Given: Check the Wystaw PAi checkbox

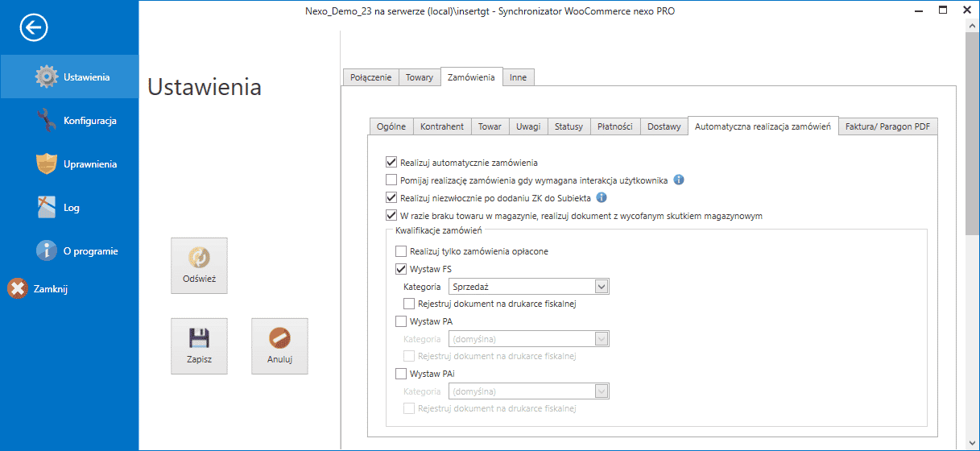Looking at the screenshot, I should [401, 374].
